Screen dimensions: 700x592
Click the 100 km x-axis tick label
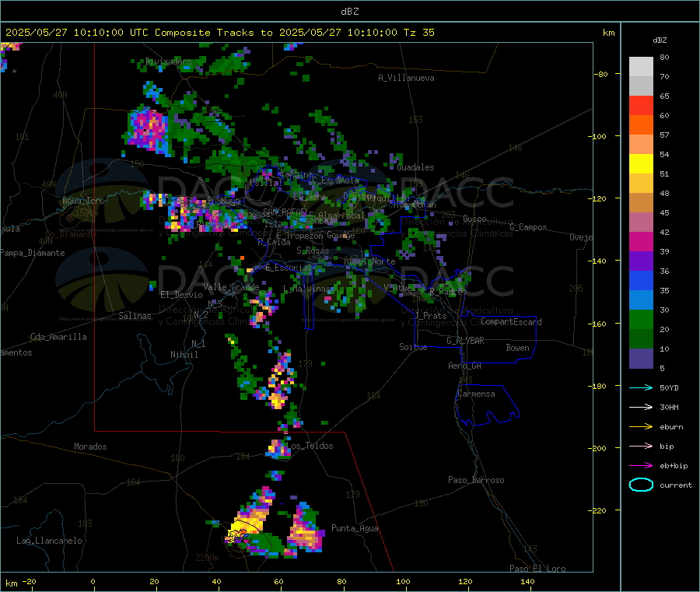(x=403, y=581)
